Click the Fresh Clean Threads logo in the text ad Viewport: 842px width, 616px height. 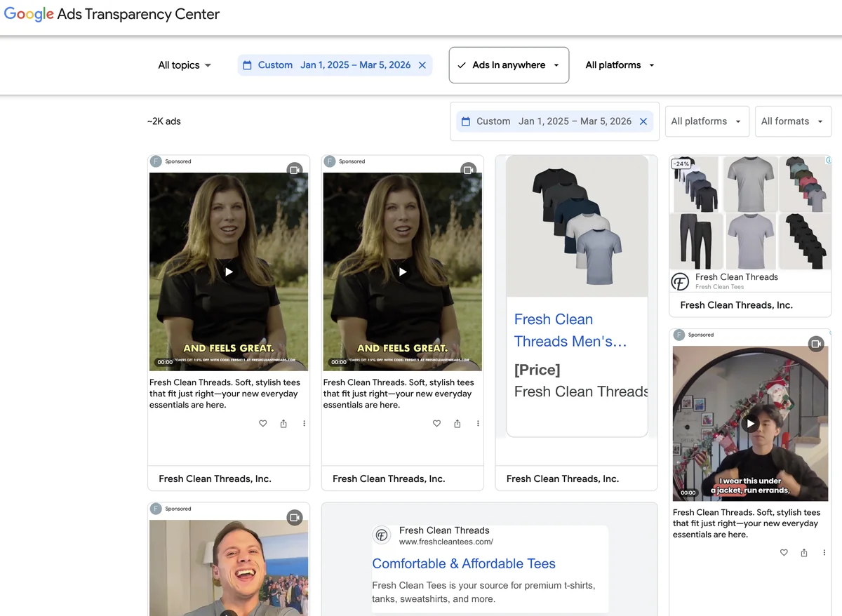click(382, 535)
